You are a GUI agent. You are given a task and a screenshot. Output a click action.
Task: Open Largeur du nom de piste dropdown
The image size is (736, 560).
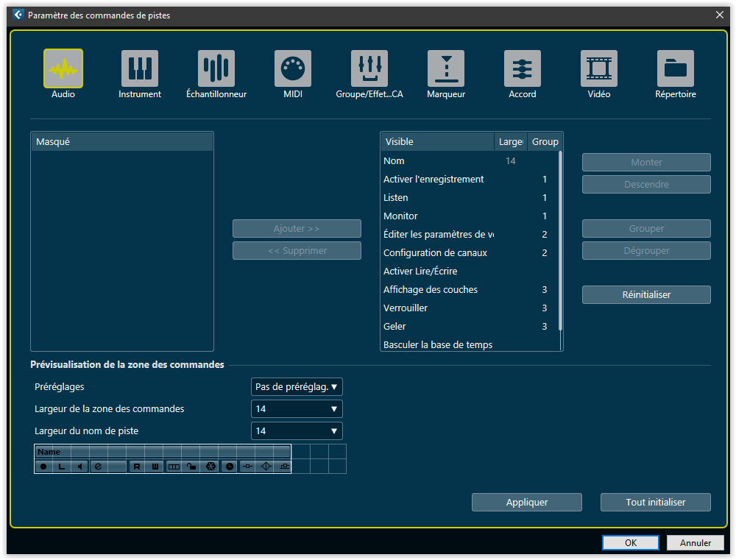[297, 431]
